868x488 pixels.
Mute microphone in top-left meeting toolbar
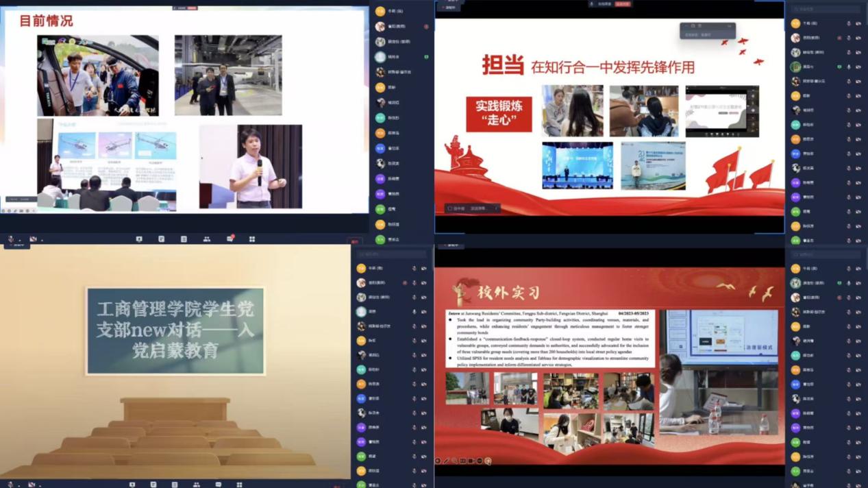pos(10,239)
